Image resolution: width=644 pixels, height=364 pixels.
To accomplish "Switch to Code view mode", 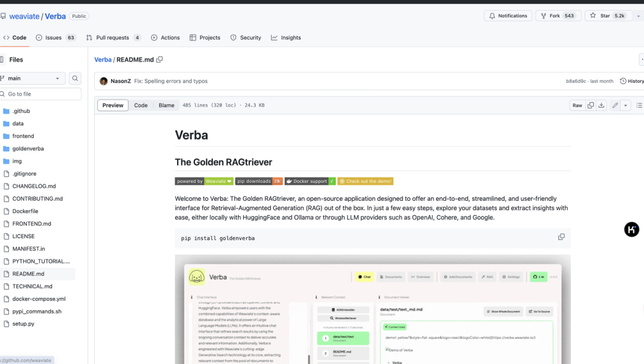I will click(x=141, y=105).
